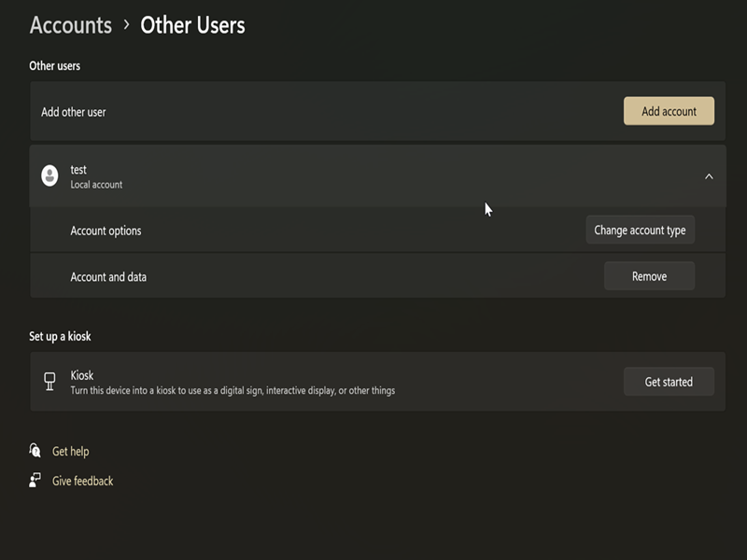The width and height of the screenshot is (747, 560).
Task: Collapse the test account details chevron
Action: click(x=709, y=175)
